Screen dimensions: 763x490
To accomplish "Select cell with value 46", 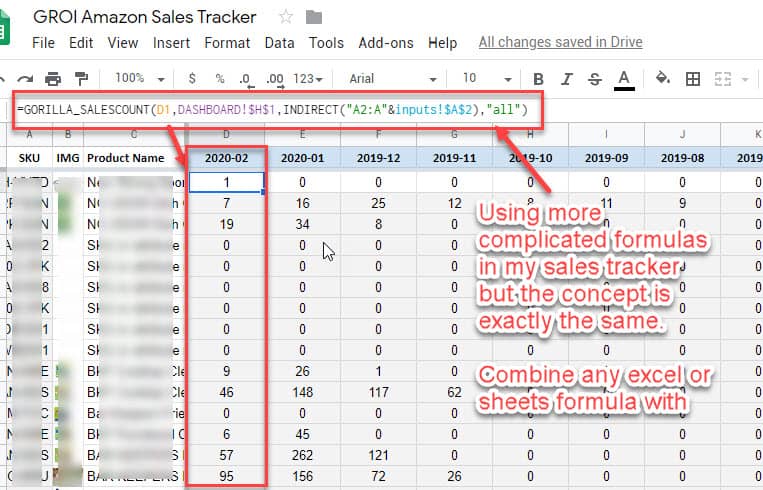I will click(x=226, y=392).
